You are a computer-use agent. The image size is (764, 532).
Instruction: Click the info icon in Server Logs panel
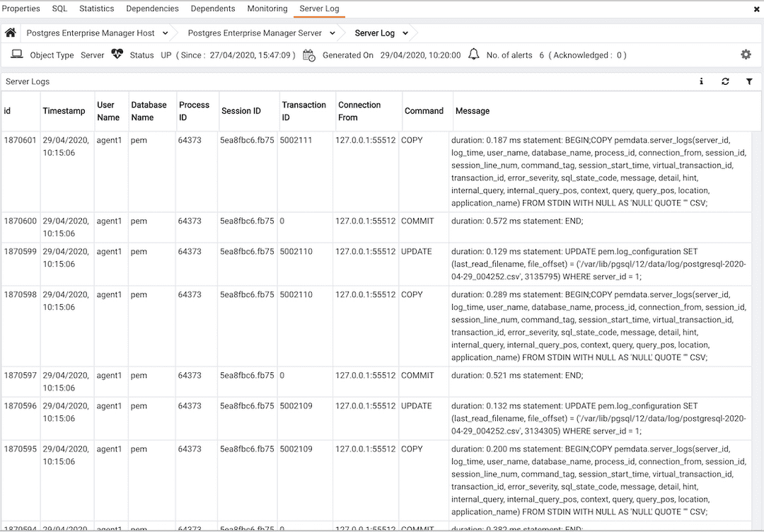click(x=701, y=81)
